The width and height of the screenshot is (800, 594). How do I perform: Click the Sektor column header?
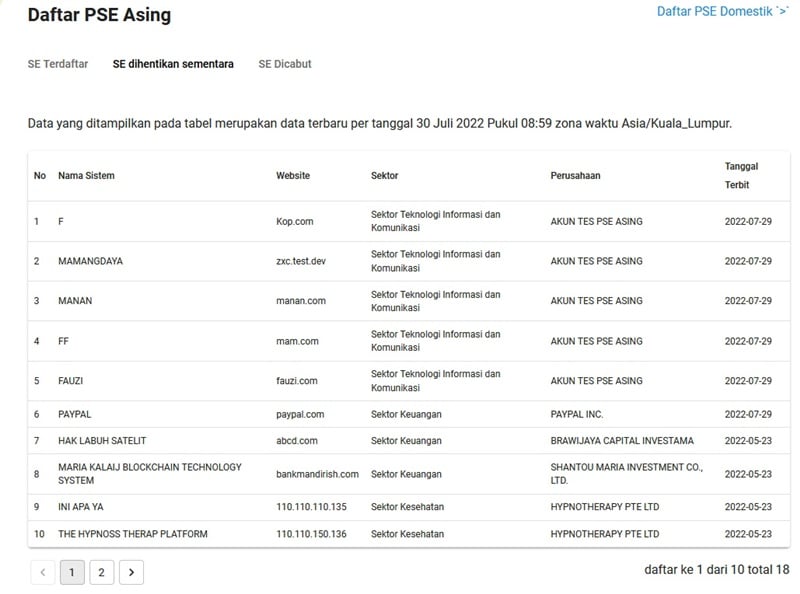(384, 176)
